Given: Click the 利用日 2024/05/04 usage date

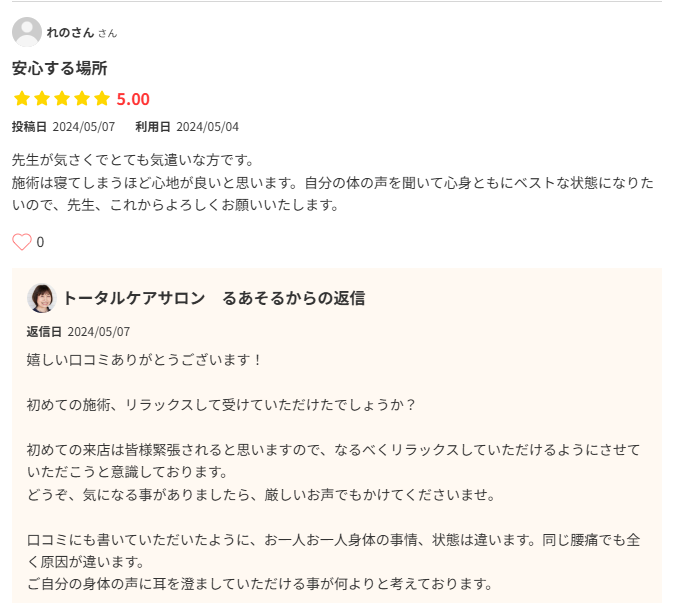Looking at the screenshot, I should pyautogui.click(x=187, y=127).
